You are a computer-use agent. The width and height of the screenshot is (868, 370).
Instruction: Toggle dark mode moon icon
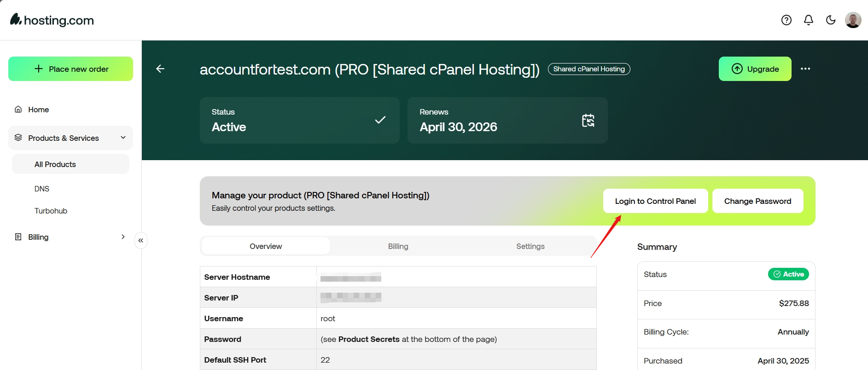(x=831, y=20)
